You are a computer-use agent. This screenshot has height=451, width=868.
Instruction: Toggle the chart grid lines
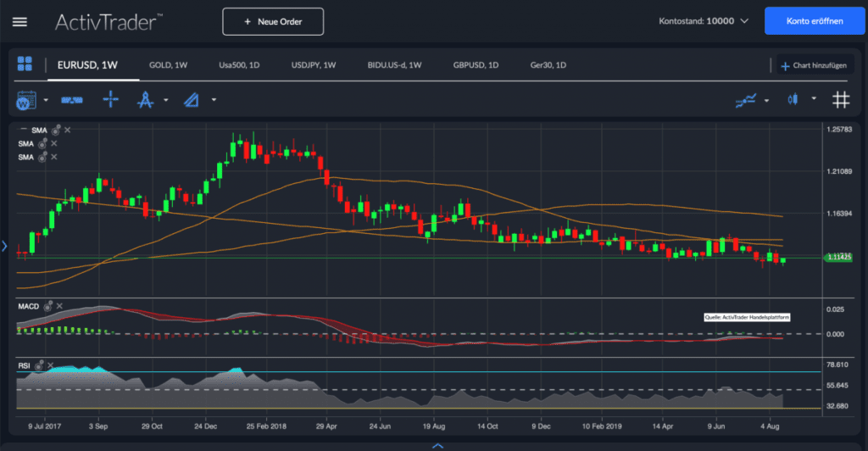point(841,99)
